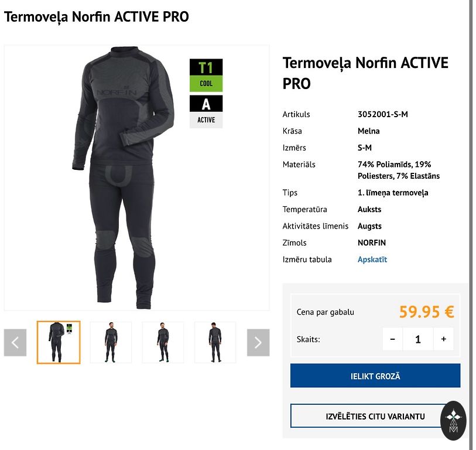This screenshot has width=476, height=450.
Task: Select the third thumbnail of model side view
Action: pyautogui.click(x=163, y=342)
